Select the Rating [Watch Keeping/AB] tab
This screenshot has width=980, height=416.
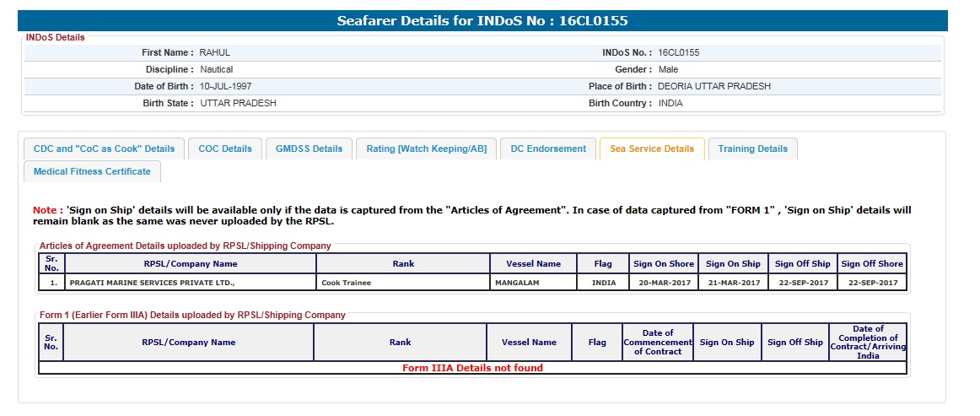click(426, 149)
